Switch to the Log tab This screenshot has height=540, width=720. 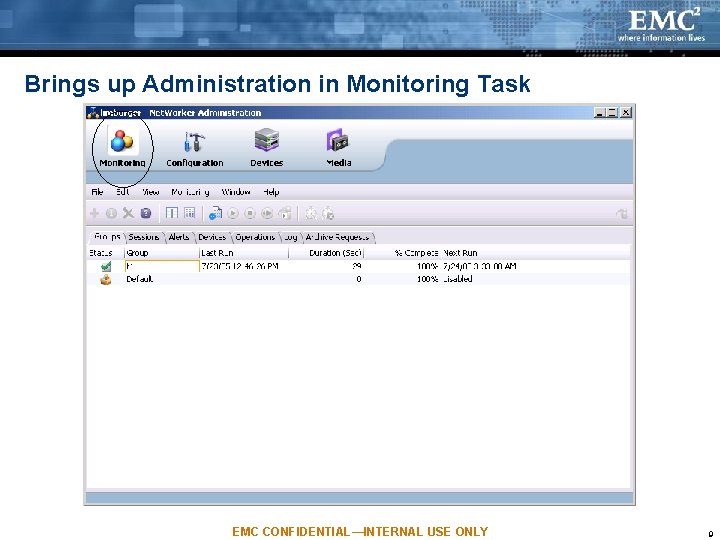(291, 237)
